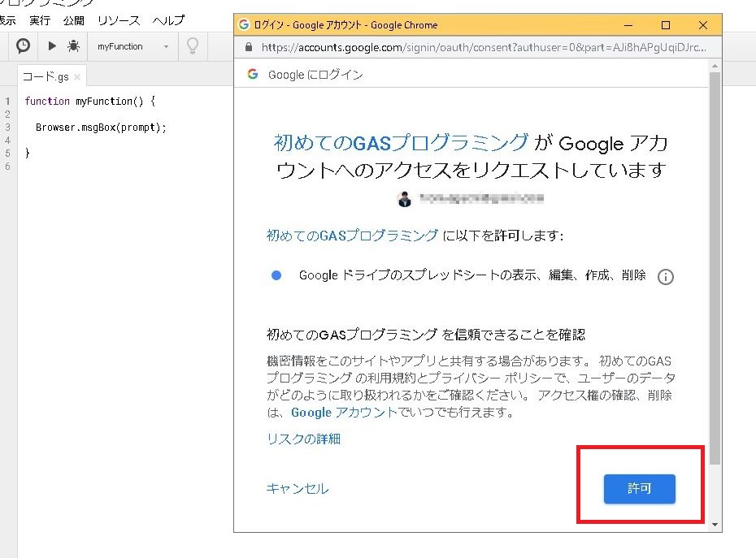Click the popup's vertical scrollbar down arrow

click(x=715, y=525)
